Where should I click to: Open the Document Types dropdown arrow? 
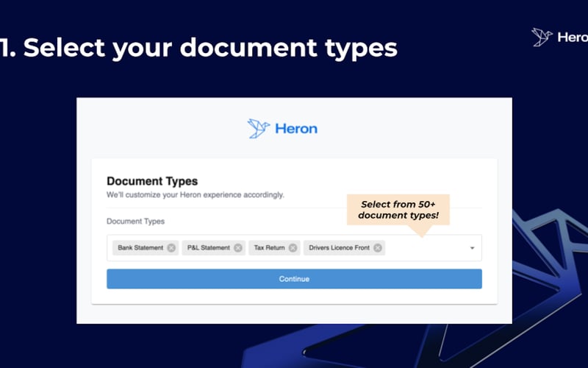472,248
